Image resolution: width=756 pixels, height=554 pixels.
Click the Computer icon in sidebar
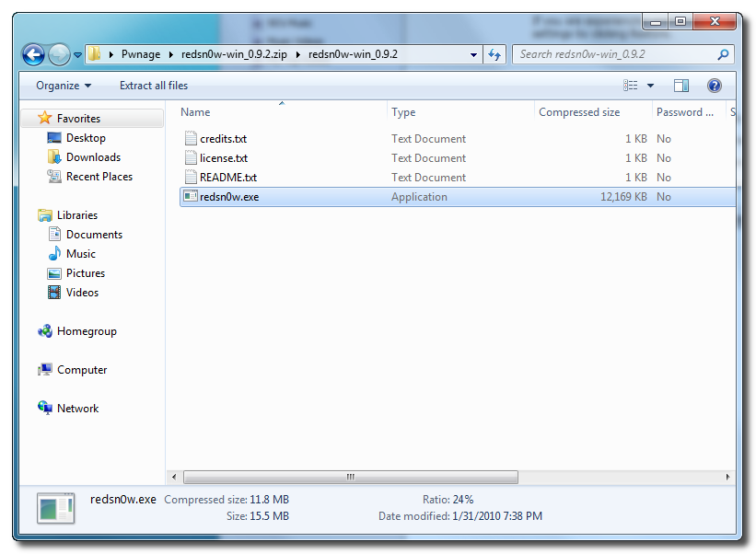(45, 370)
